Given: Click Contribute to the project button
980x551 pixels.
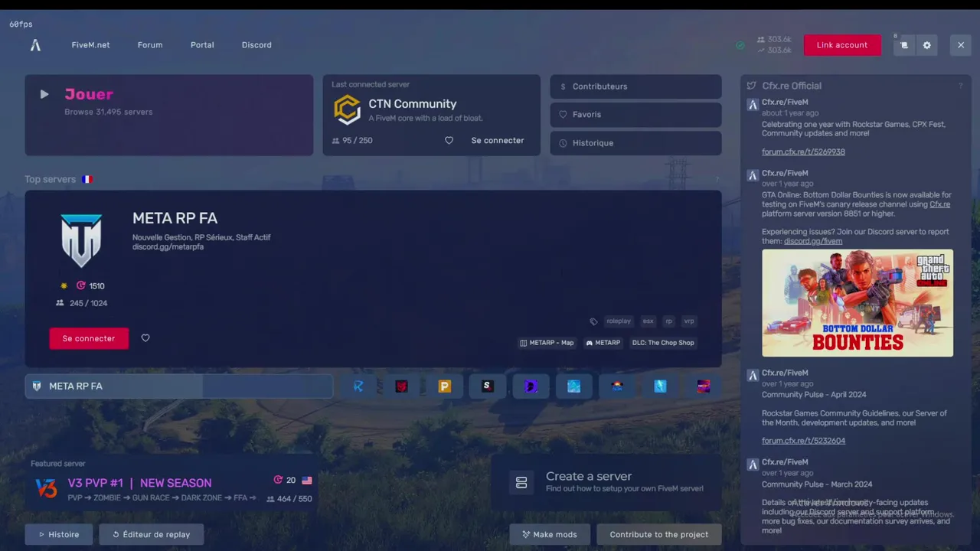Looking at the screenshot, I should pos(659,534).
